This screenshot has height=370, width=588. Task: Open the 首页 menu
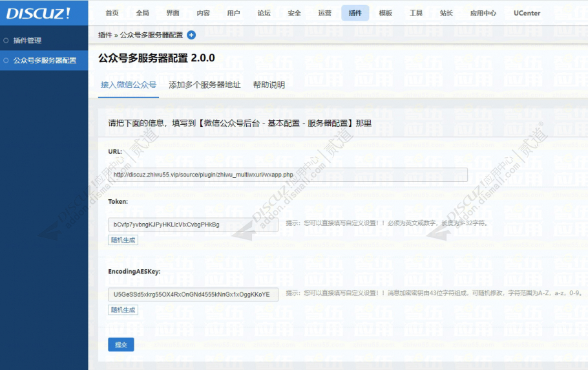[112, 13]
